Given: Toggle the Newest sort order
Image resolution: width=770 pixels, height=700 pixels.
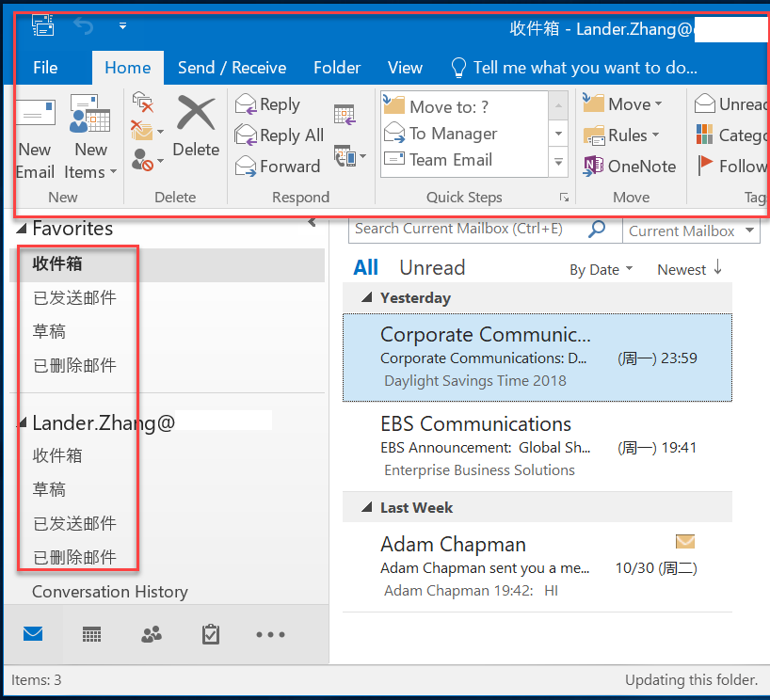Looking at the screenshot, I should (689, 269).
